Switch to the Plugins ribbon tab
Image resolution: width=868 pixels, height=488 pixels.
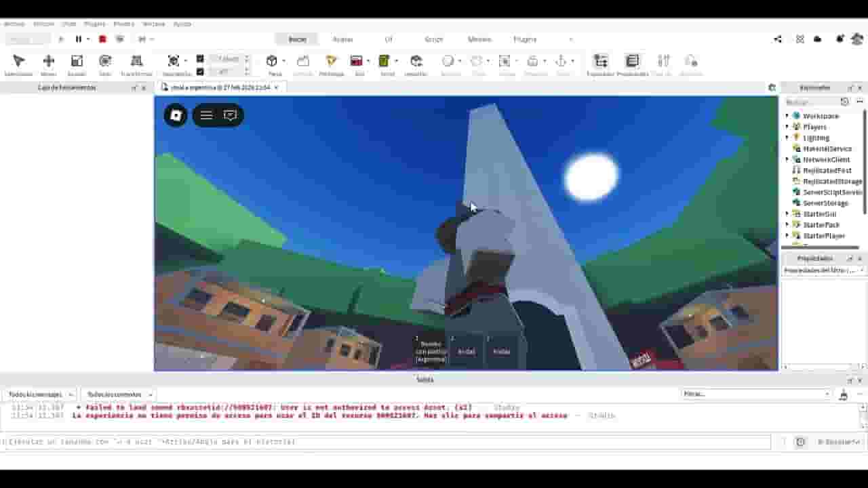coord(525,39)
